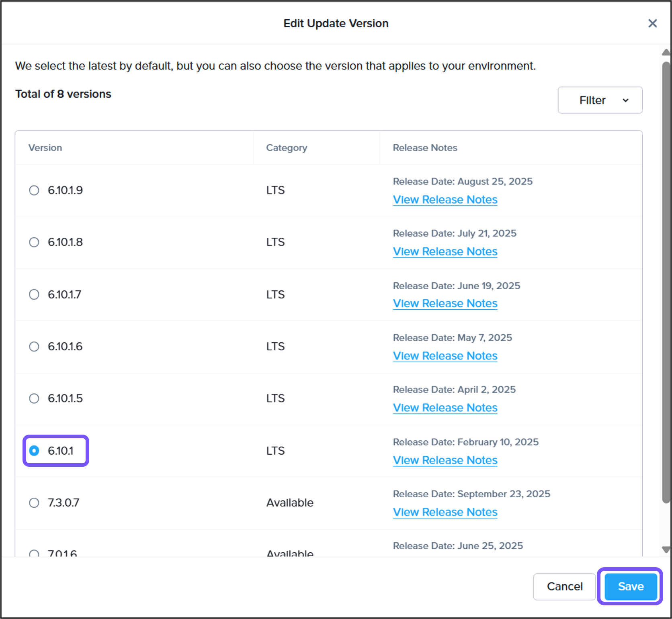Close the Edit Update Version dialog
This screenshot has width=672, height=619.
(x=652, y=23)
